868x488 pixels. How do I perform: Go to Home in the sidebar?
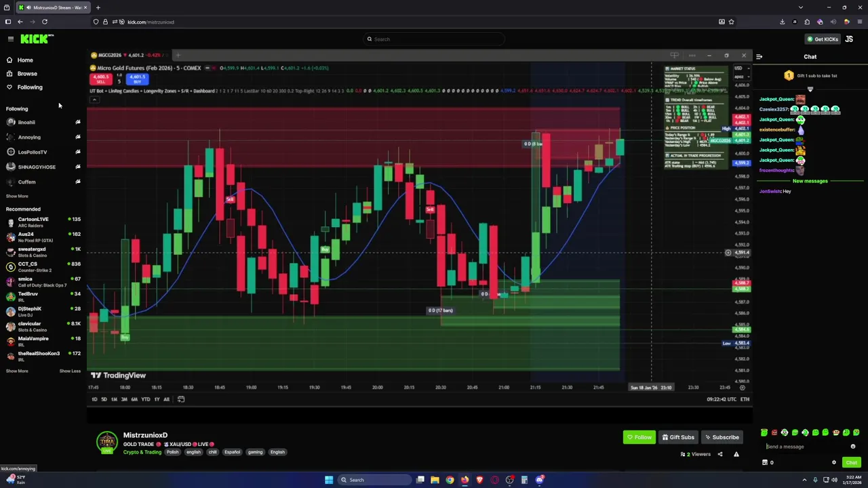[x=25, y=60]
